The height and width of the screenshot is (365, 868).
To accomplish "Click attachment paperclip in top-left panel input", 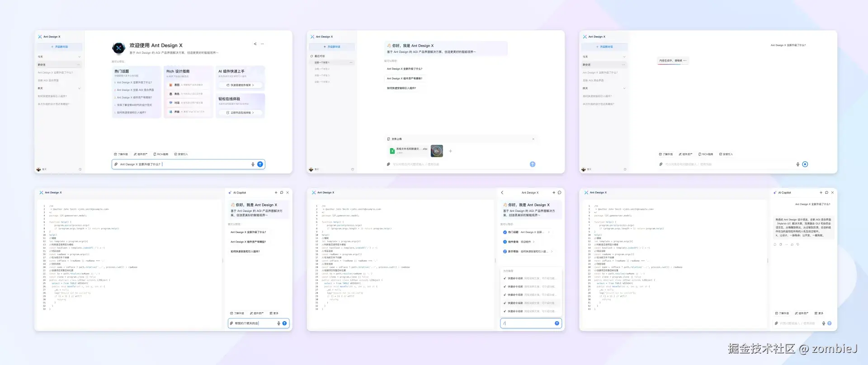I will [x=116, y=164].
